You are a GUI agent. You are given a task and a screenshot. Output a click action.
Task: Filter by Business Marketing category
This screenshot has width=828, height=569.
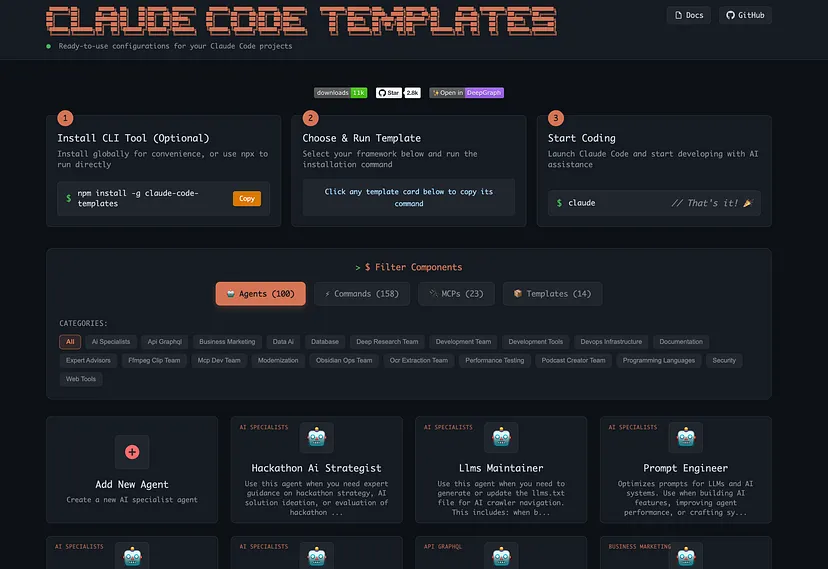click(227, 342)
